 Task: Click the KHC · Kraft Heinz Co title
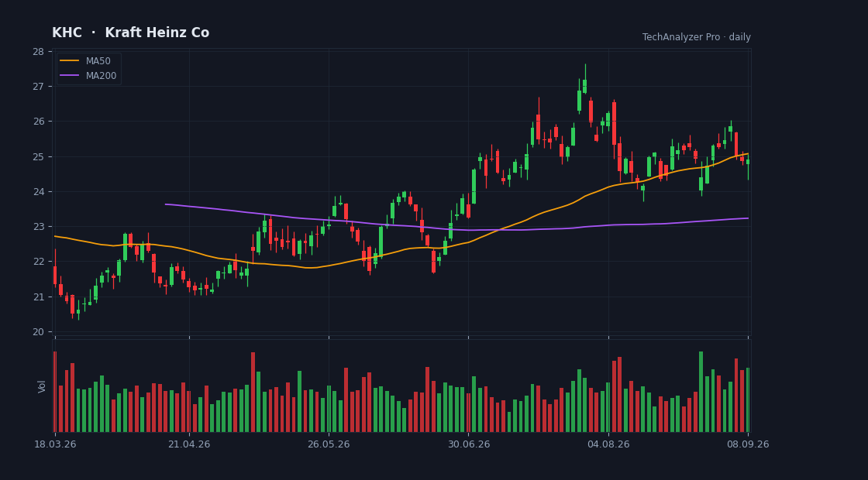pyautogui.click(x=131, y=33)
